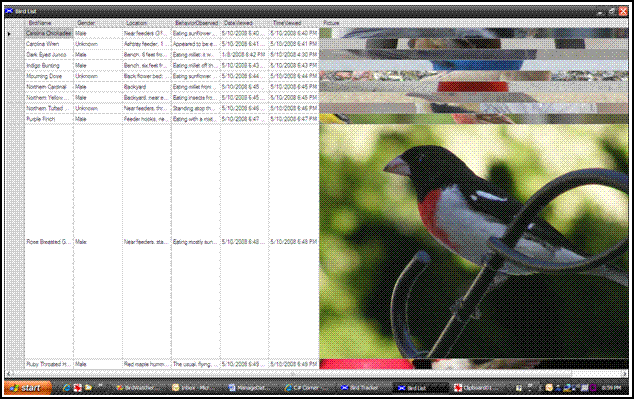This screenshot has width=634, height=399.
Task: Launch Internet Explorer from quick launch
Action: pos(67,388)
